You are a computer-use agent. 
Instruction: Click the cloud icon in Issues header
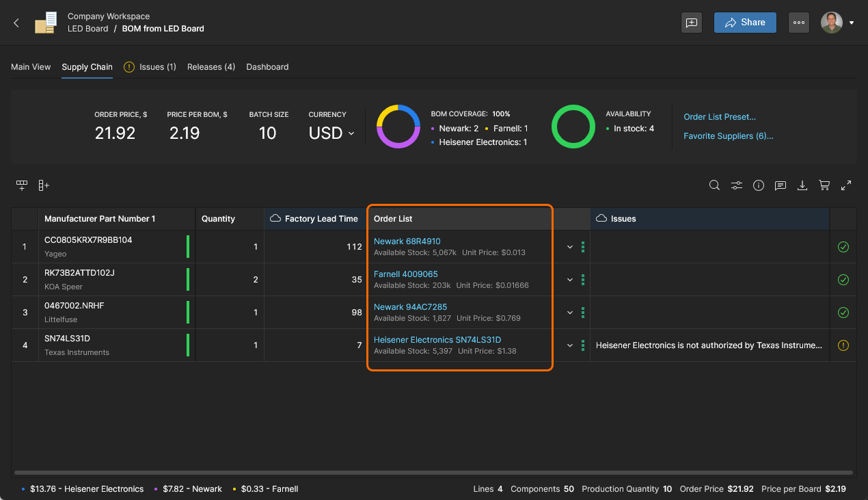(602, 219)
